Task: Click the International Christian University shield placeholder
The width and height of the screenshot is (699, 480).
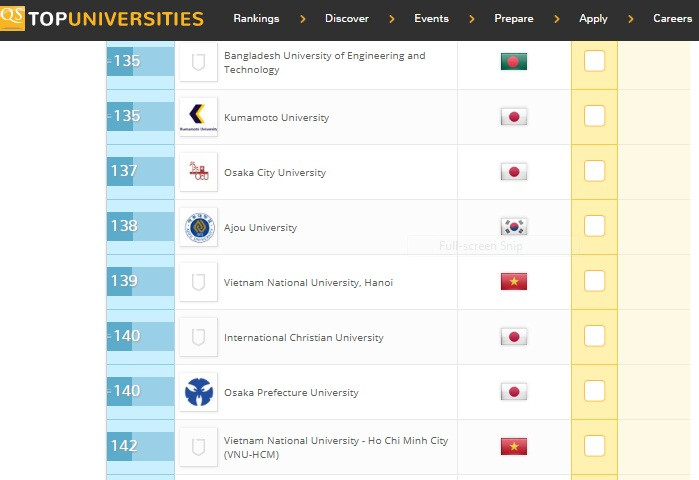Action: 198,337
